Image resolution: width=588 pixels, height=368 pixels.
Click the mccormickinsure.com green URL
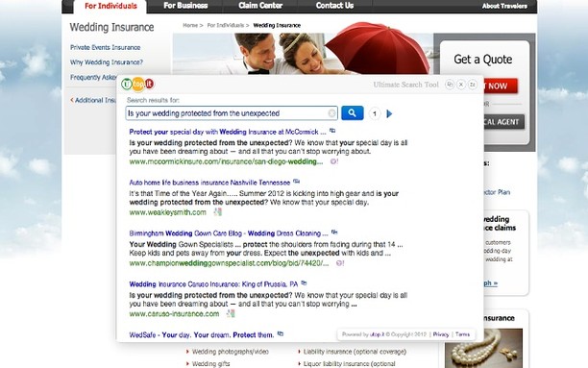[226, 161]
